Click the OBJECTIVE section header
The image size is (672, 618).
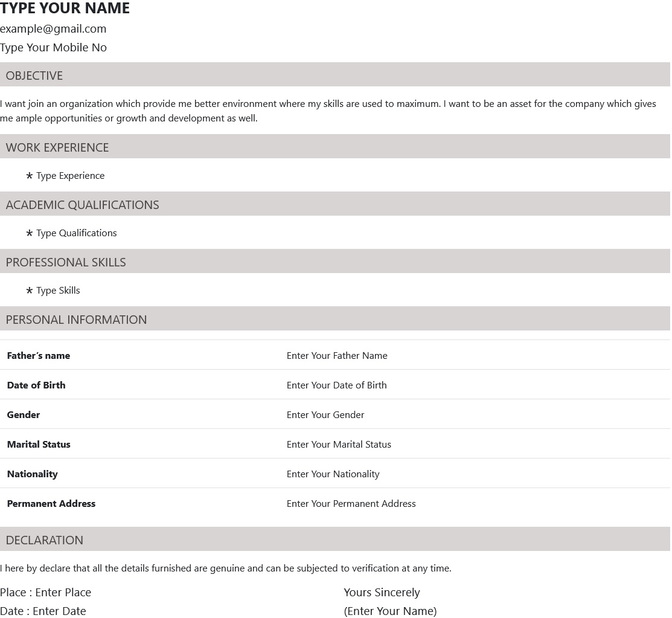(34, 76)
